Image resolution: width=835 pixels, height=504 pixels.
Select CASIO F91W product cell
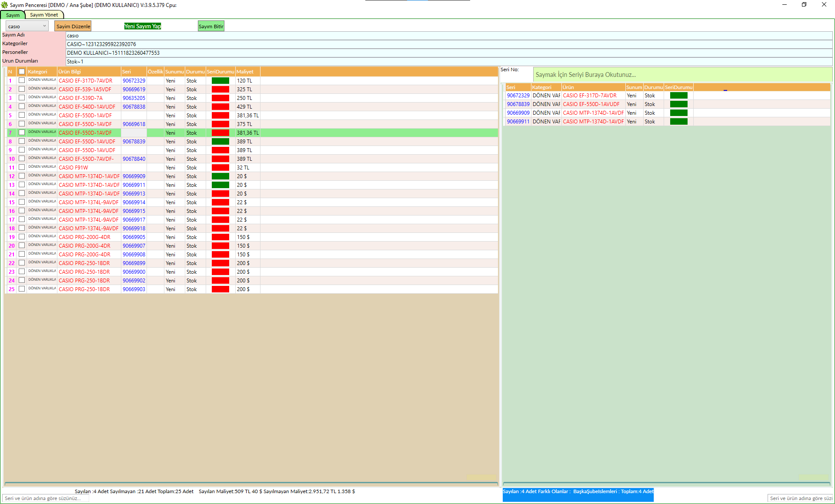click(x=89, y=168)
